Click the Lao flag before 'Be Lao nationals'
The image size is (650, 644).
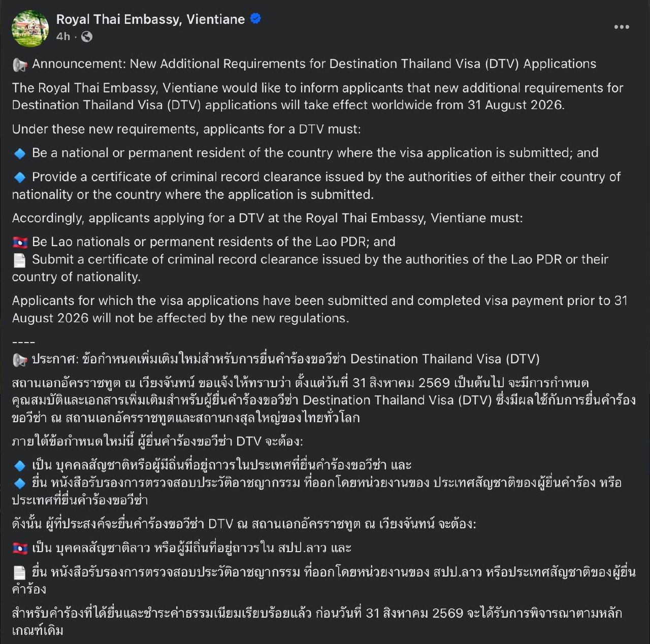pos(20,242)
